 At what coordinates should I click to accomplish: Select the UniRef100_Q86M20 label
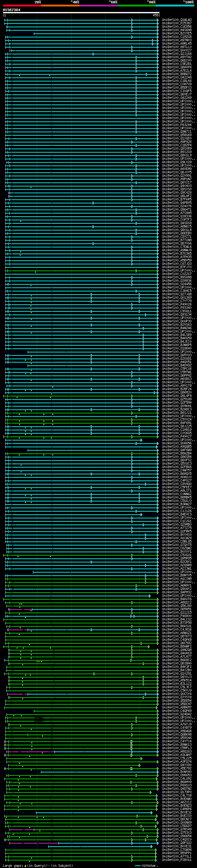(x=177, y=392)
